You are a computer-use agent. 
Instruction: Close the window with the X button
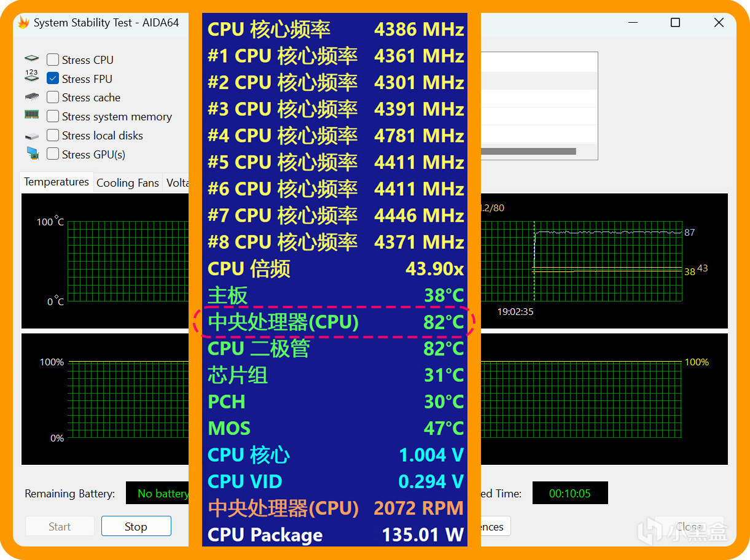(x=719, y=23)
